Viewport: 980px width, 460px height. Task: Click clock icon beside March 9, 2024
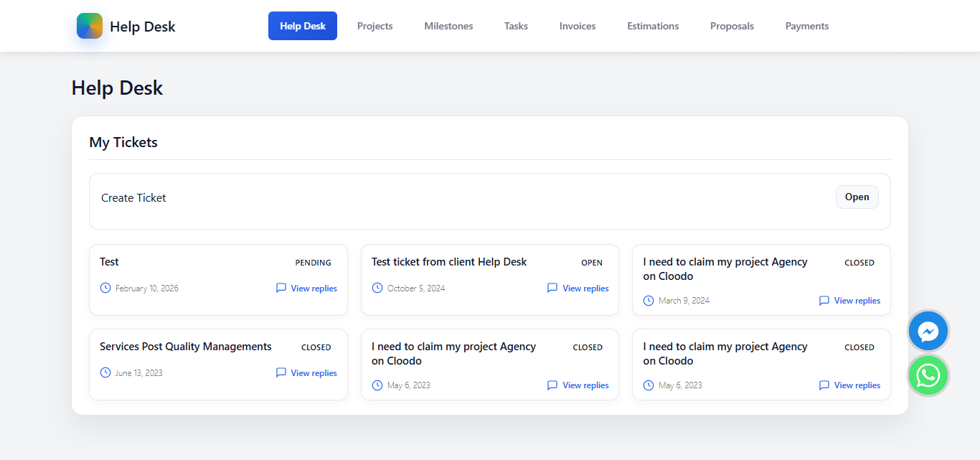[x=649, y=301]
